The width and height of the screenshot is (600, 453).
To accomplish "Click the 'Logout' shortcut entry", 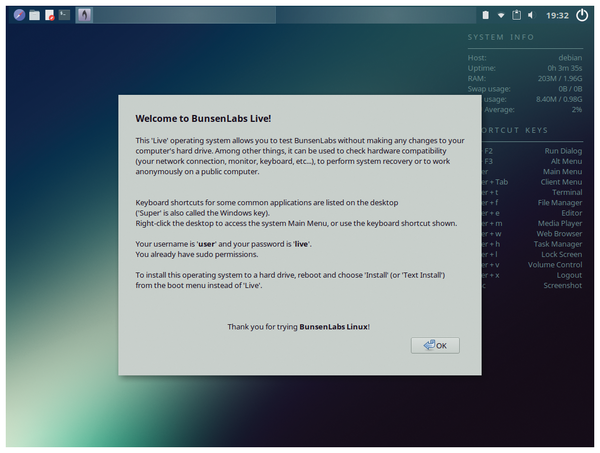I will pyautogui.click(x=569, y=275).
